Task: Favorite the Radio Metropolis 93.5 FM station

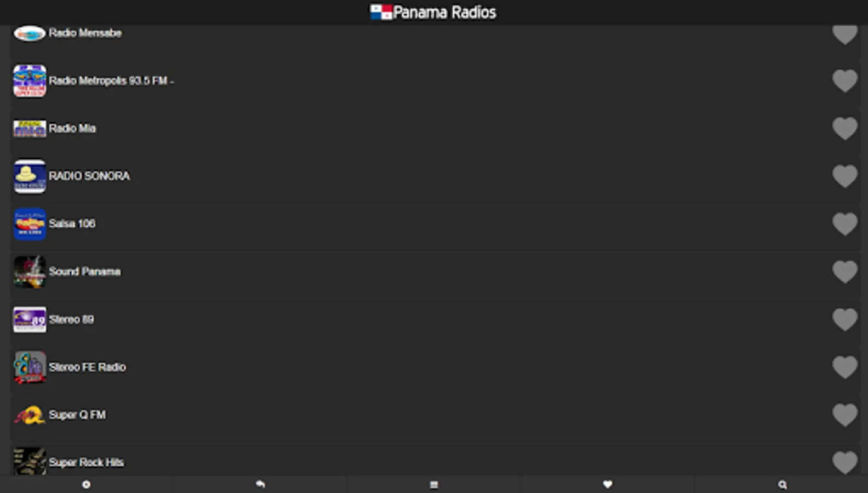Action: (844, 81)
